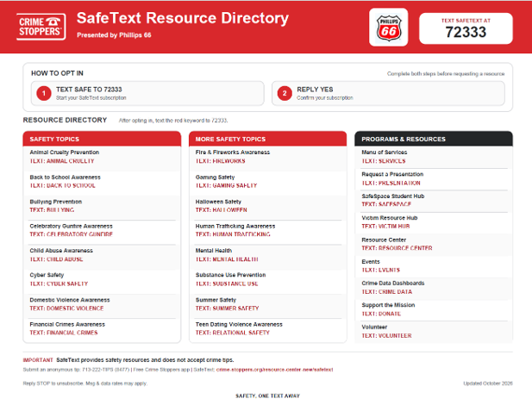The width and height of the screenshot is (532, 405).
Task: Click 'TEXT: EVENTS' keyword
Action: [381, 270]
